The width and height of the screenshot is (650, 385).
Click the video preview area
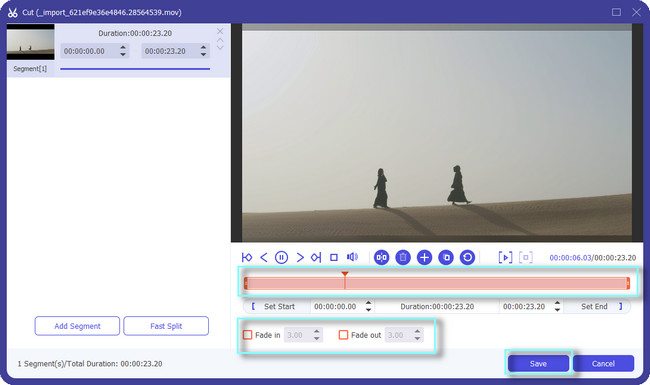pos(437,133)
